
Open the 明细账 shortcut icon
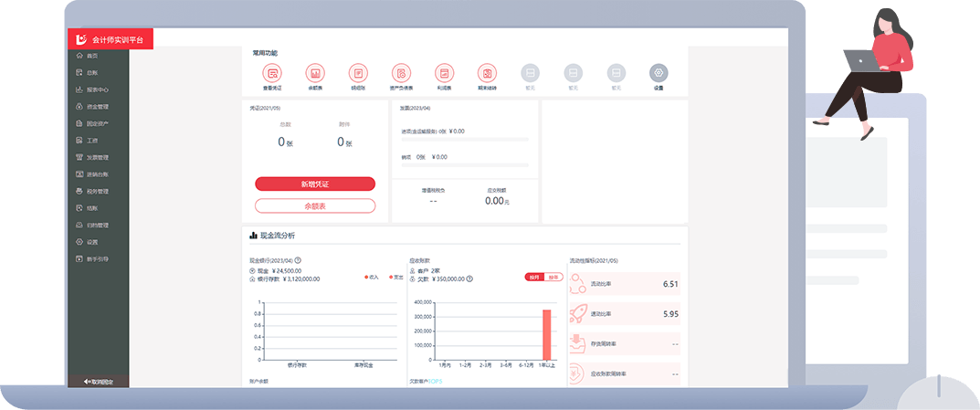pyautogui.click(x=358, y=73)
